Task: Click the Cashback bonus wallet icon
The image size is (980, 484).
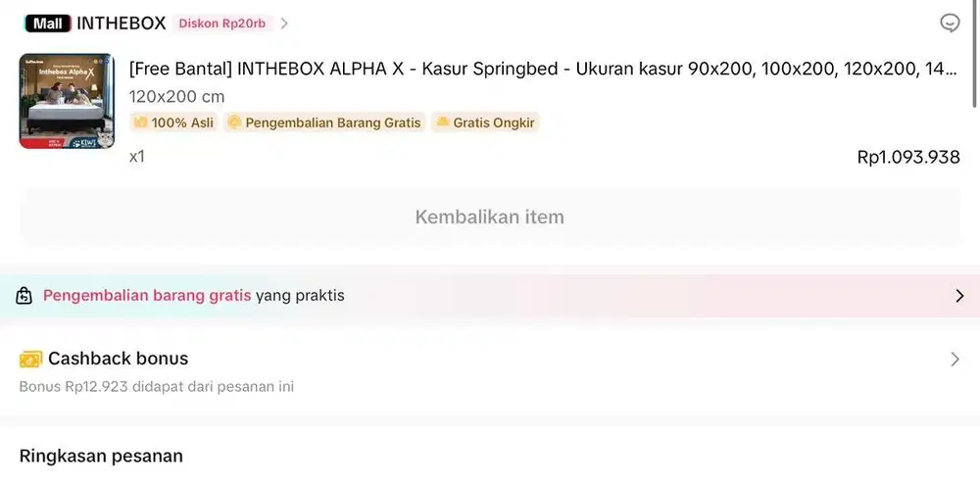Action: coord(30,359)
